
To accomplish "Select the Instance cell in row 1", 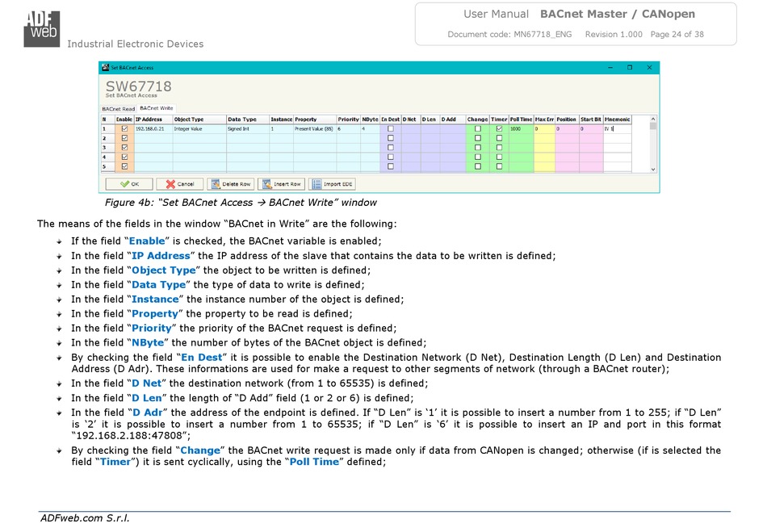I will click(281, 128).
